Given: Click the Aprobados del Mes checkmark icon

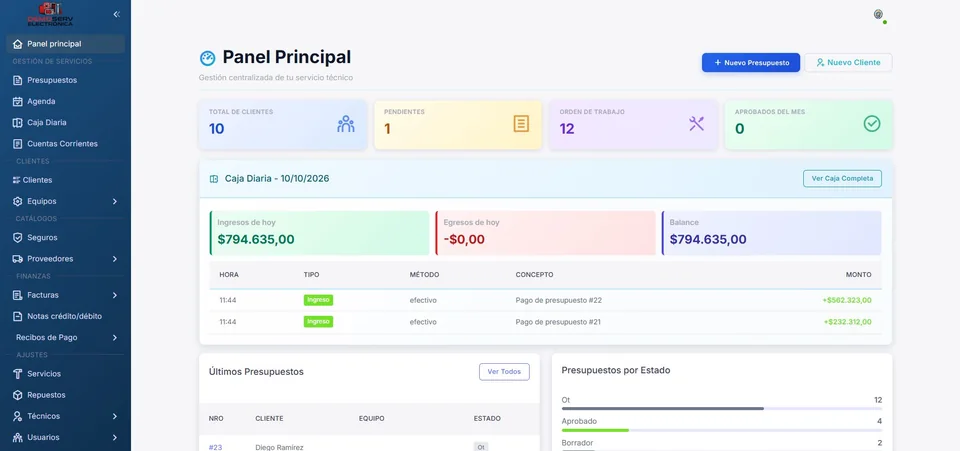Looking at the screenshot, I should coord(872,124).
